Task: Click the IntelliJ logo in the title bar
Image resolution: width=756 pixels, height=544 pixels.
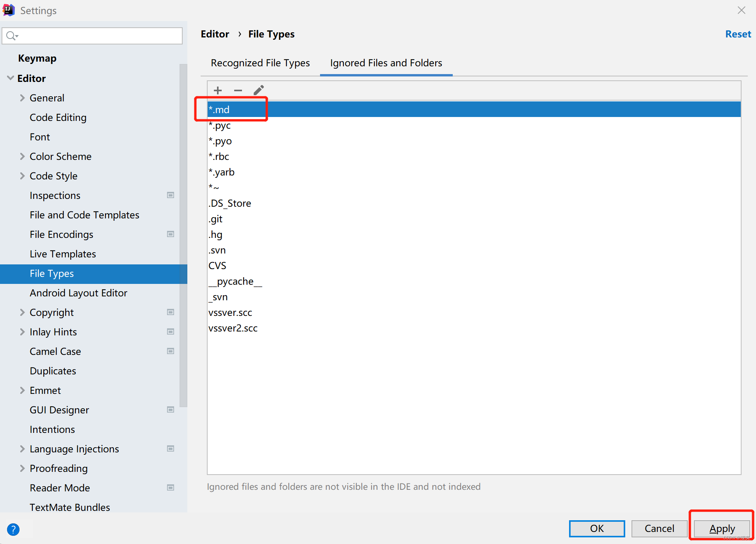Action: (9, 10)
